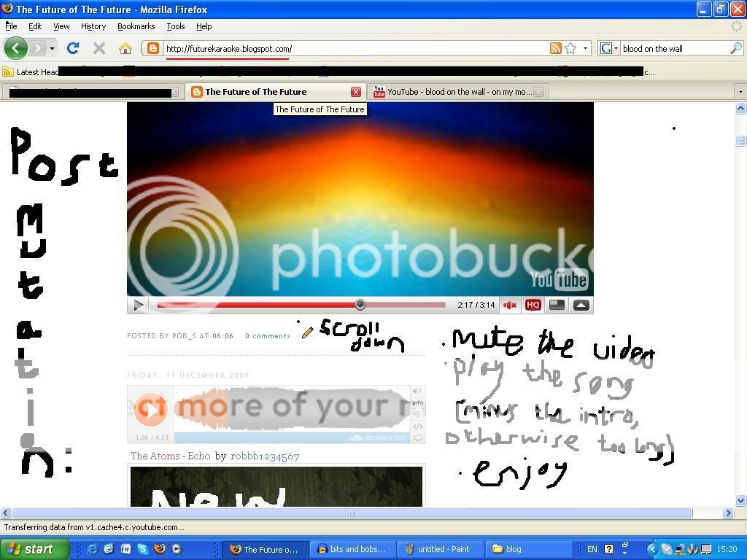Toggle the video player size button
The height and width of the screenshot is (560, 747).
coord(557,306)
